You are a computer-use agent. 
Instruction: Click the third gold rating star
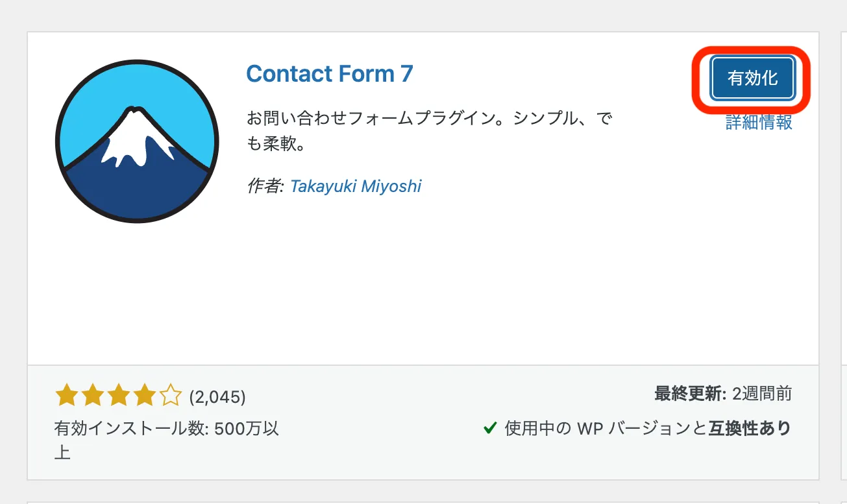click(x=118, y=395)
